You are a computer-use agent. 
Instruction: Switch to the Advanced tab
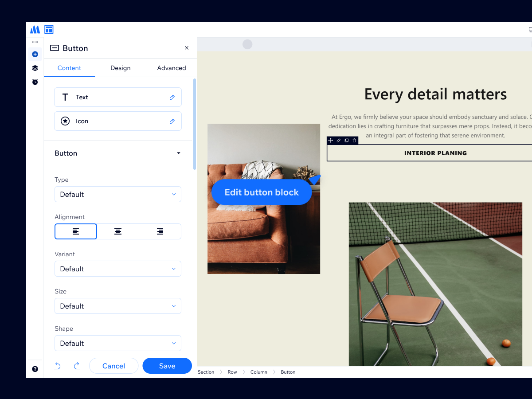point(172,68)
